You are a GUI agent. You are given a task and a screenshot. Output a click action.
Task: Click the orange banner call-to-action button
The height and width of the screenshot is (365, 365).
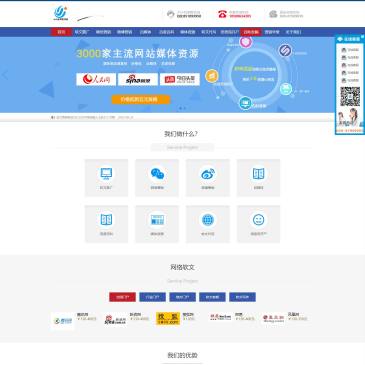[x=141, y=99]
